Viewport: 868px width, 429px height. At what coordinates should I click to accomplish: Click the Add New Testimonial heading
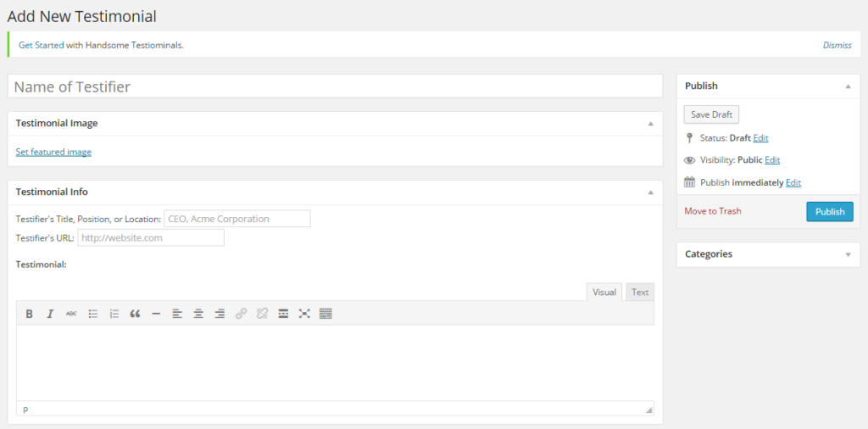coord(82,17)
